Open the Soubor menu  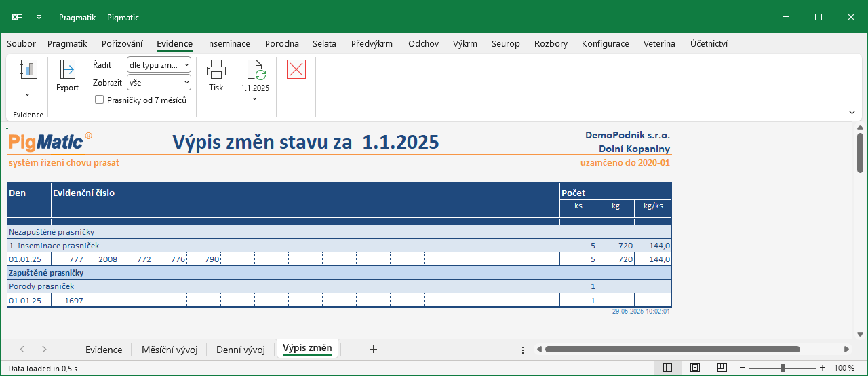[21, 43]
